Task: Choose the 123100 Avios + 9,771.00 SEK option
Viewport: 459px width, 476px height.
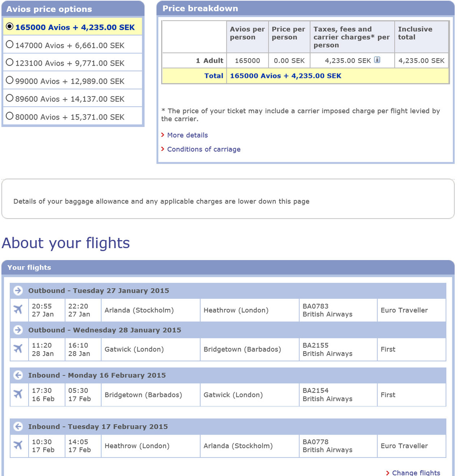Action: [10, 63]
